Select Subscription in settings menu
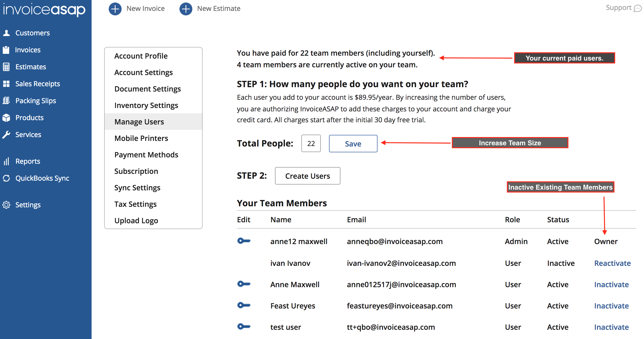 (x=136, y=171)
